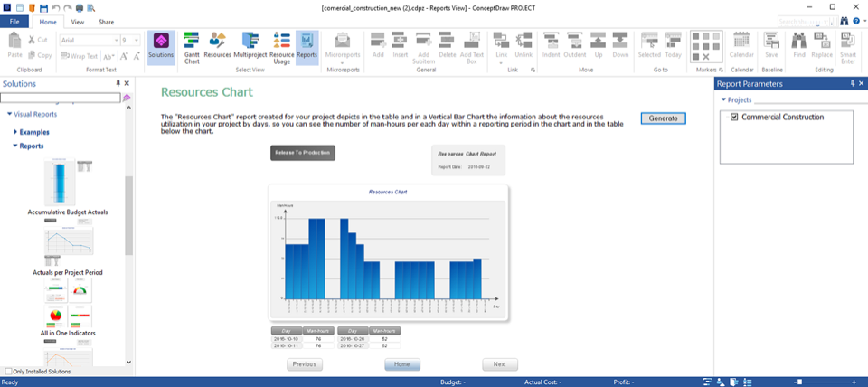Viewport: 868px width, 387px height.
Task: Switch to the Resources view
Action: (x=218, y=47)
